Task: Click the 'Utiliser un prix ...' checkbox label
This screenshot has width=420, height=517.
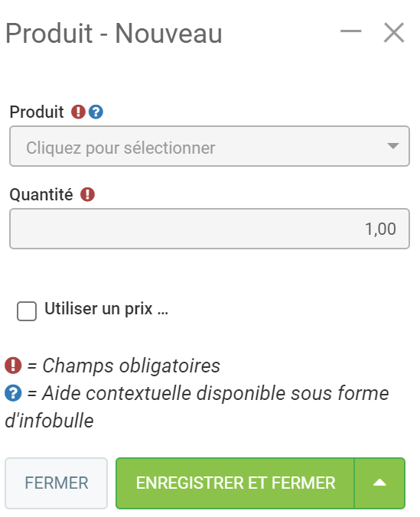Action: [x=106, y=309]
